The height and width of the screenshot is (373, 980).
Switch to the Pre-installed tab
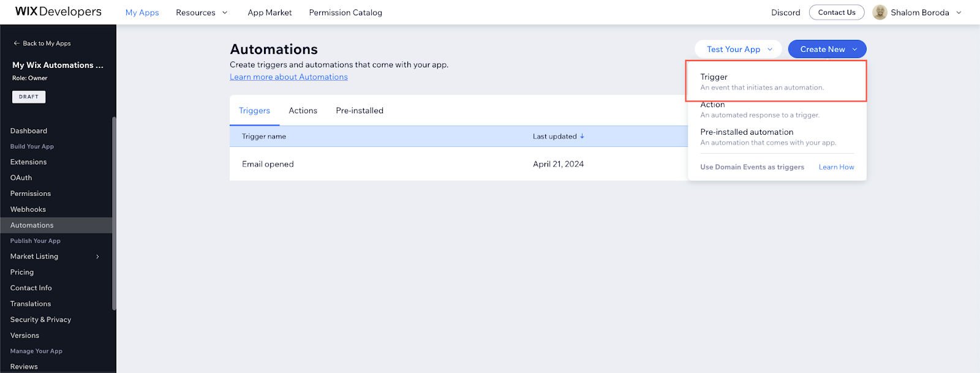point(360,111)
